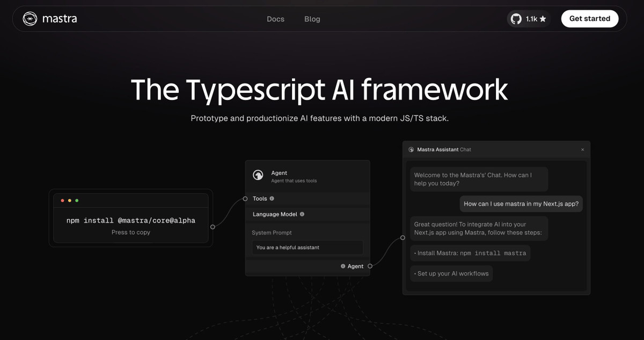The height and width of the screenshot is (340, 644).
Task: Click the 1.1k GitHub stars count
Action: pyautogui.click(x=531, y=19)
